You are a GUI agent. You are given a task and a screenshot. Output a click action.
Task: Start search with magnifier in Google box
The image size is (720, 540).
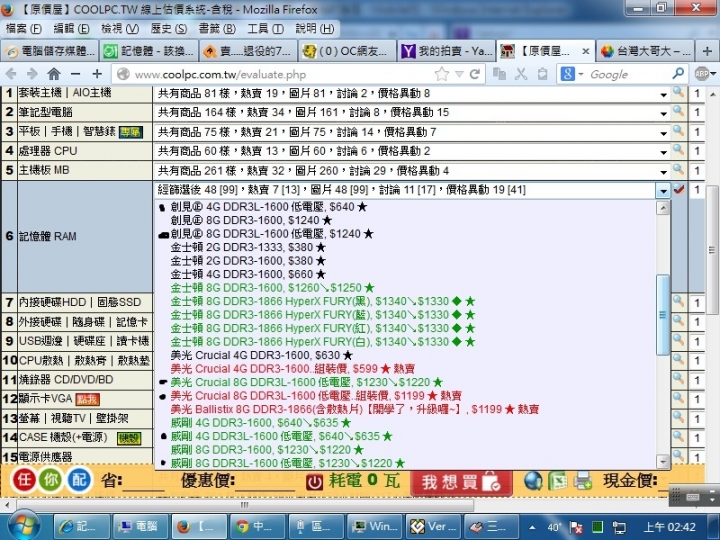(678, 73)
